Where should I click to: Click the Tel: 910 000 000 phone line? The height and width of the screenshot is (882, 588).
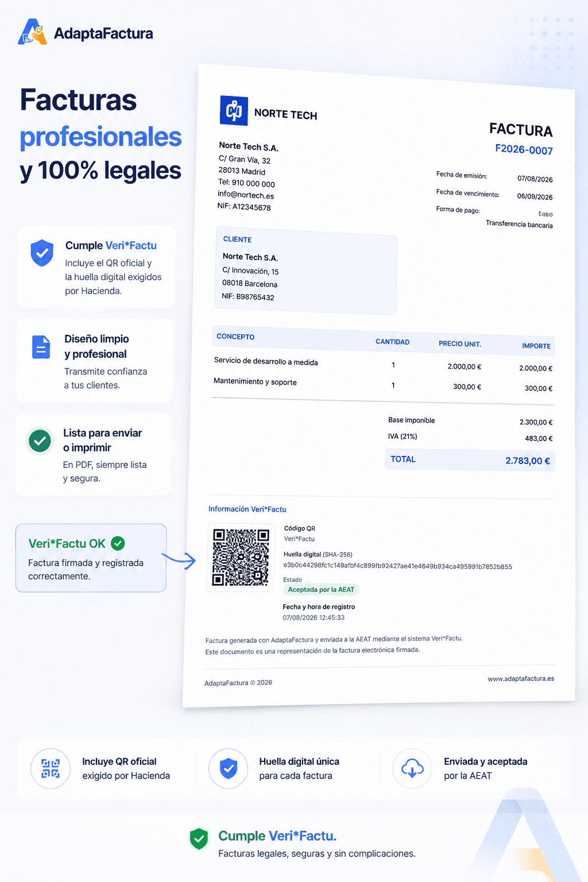coord(246,183)
